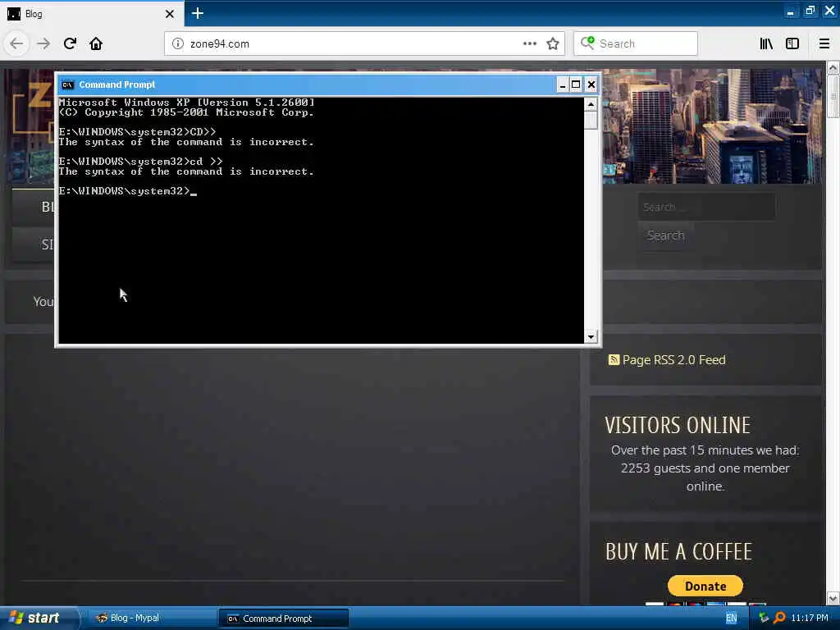Click Command Prompt scrollbar down arrow
Viewport: 840px width, 630px height.
pos(591,336)
